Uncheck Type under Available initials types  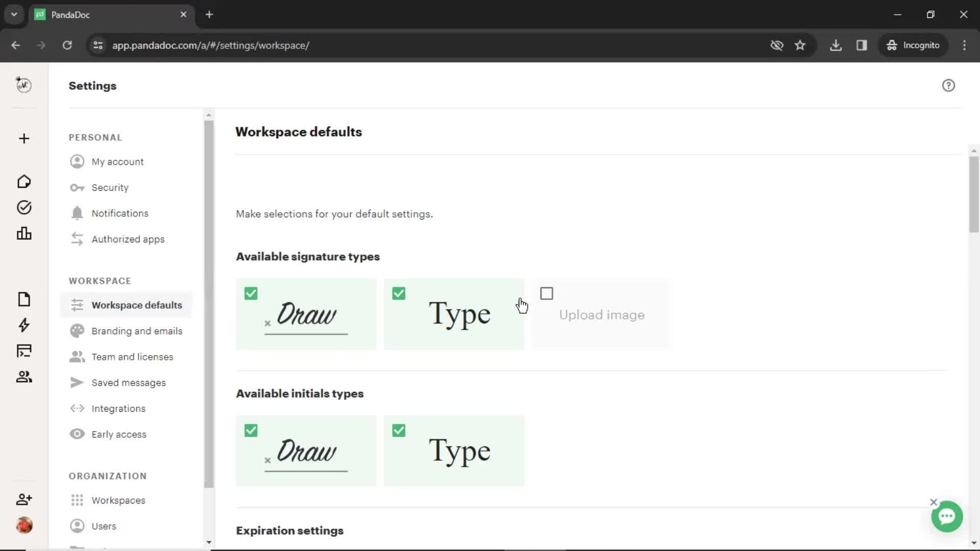399,431
